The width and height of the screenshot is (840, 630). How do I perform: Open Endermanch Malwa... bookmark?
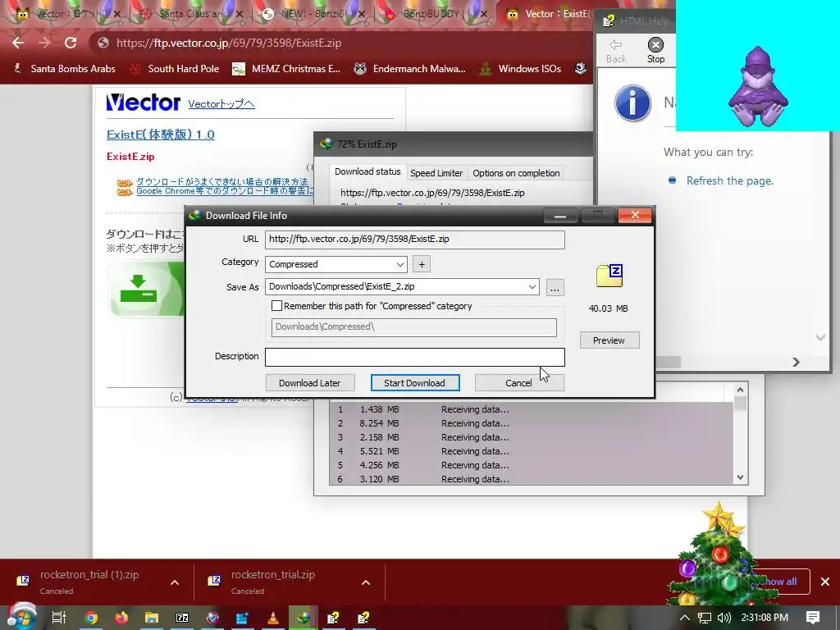tap(410, 69)
